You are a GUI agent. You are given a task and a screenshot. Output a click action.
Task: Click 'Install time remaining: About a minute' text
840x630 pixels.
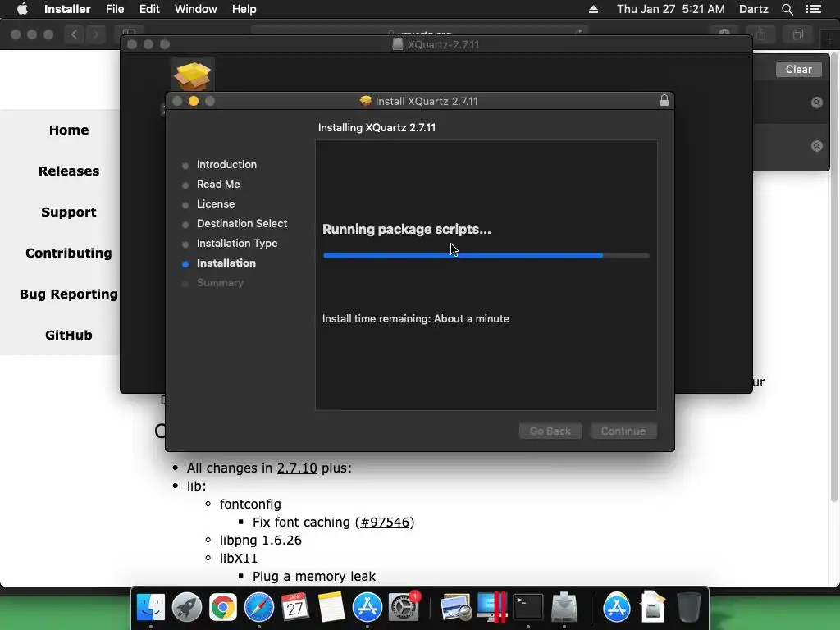(x=416, y=319)
